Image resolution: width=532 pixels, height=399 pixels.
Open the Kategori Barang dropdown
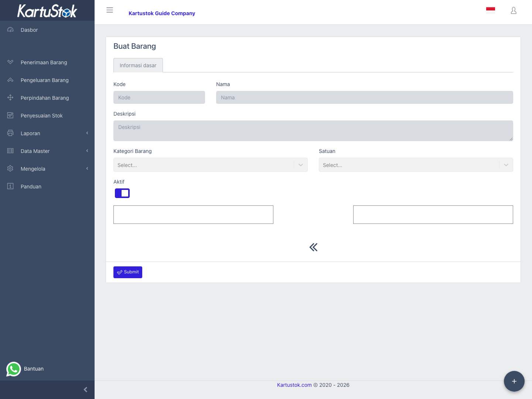(211, 165)
